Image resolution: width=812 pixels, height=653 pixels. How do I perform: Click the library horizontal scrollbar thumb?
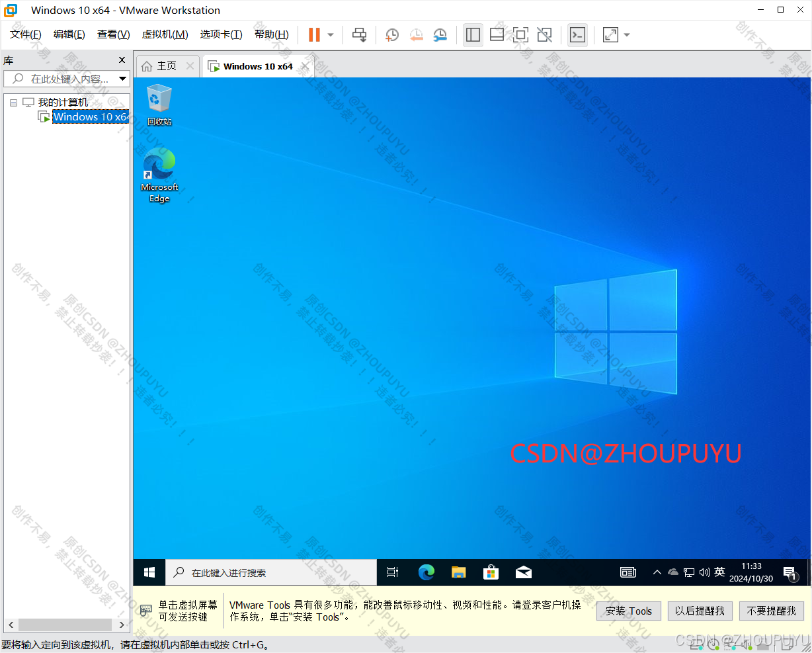(x=65, y=625)
